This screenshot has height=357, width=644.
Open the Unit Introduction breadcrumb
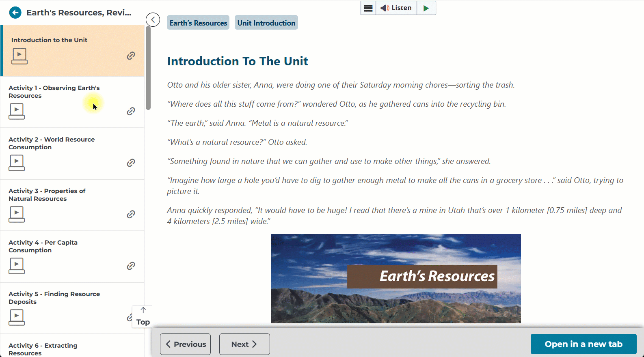266,23
